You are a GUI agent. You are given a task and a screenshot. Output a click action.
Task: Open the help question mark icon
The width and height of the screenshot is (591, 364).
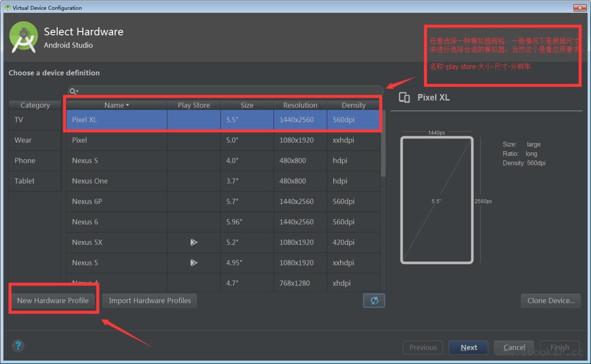[18, 346]
